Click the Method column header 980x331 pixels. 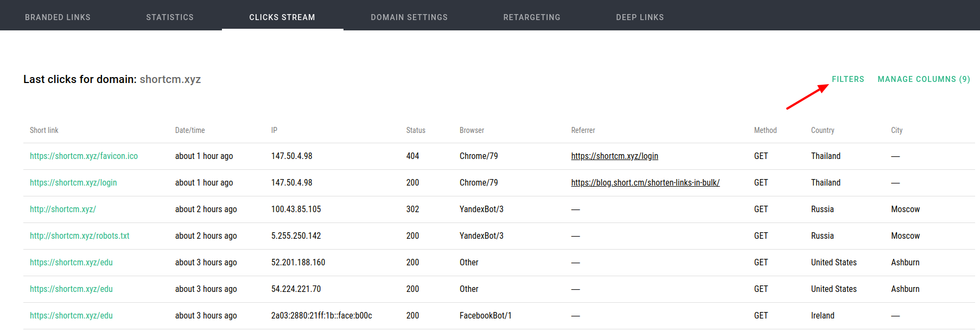pyautogui.click(x=765, y=130)
